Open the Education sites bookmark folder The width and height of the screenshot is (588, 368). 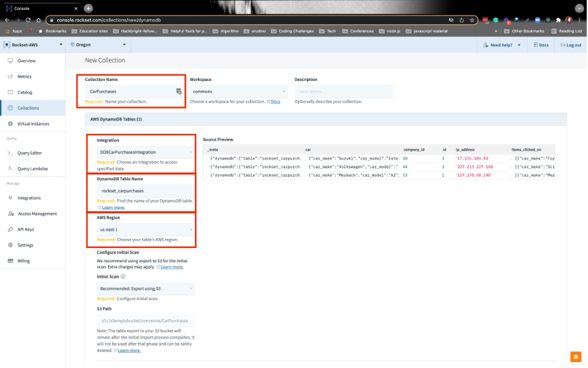coord(89,31)
